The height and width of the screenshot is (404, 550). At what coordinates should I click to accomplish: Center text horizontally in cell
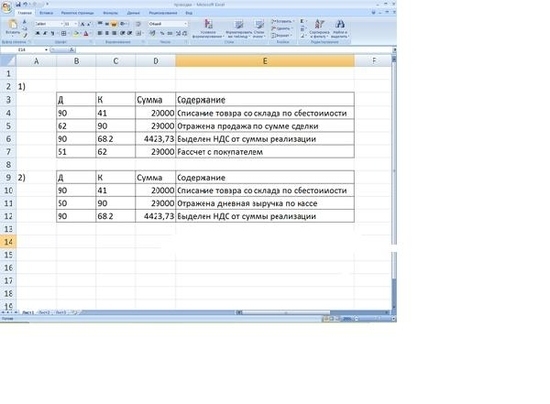107,33
